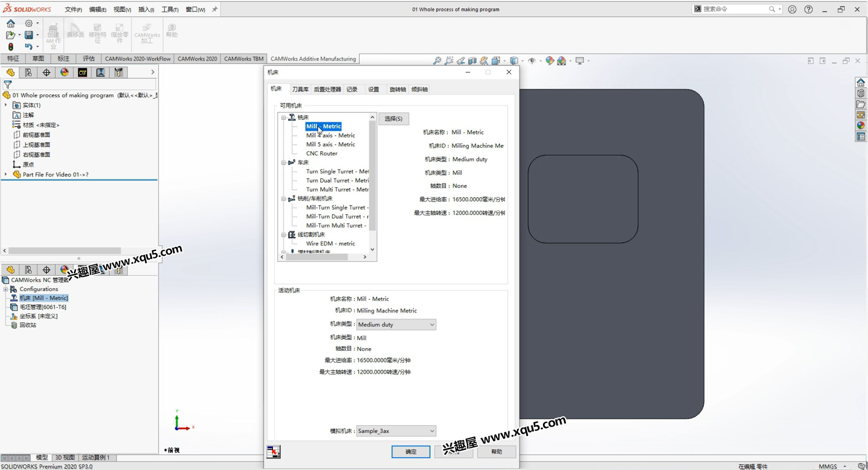The width and height of the screenshot is (868, 470).
Task: Open the 机床类型 Medium duty dropdown
Action: [396, 324]
